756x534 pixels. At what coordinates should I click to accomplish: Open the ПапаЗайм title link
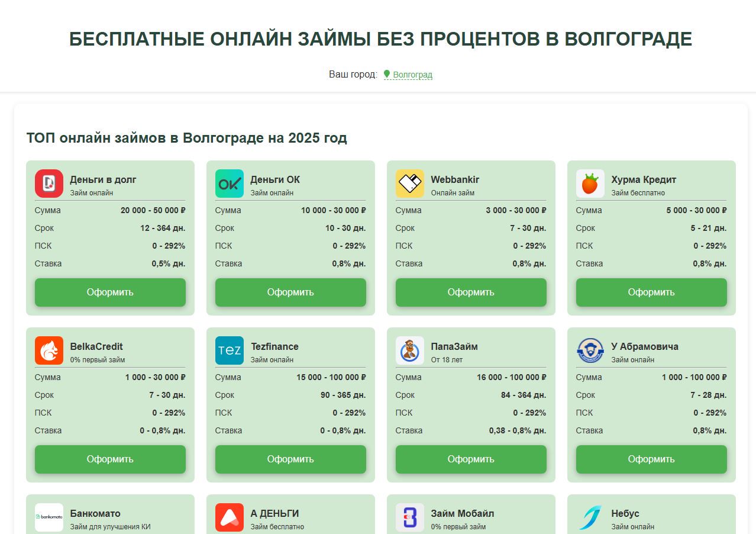[454, 346]
